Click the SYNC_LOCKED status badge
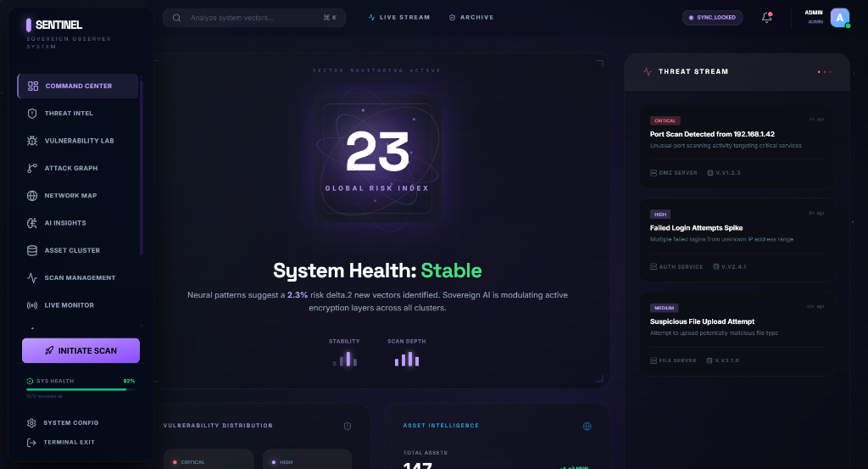The image size is (868, 469). 712,18
